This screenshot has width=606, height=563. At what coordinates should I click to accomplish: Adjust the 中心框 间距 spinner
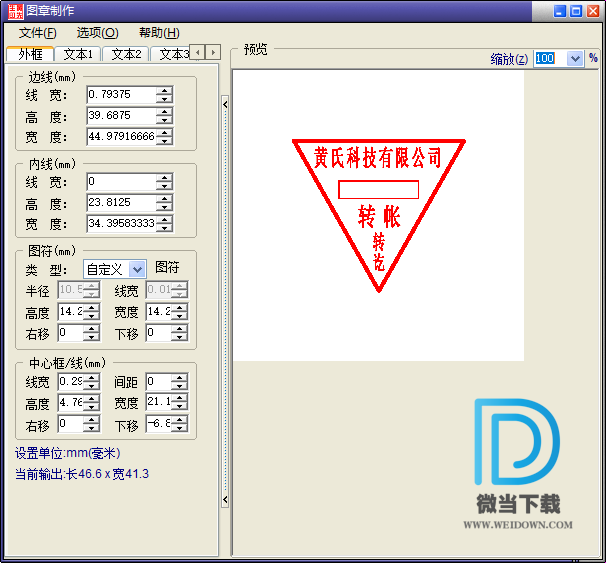(179, 382)
